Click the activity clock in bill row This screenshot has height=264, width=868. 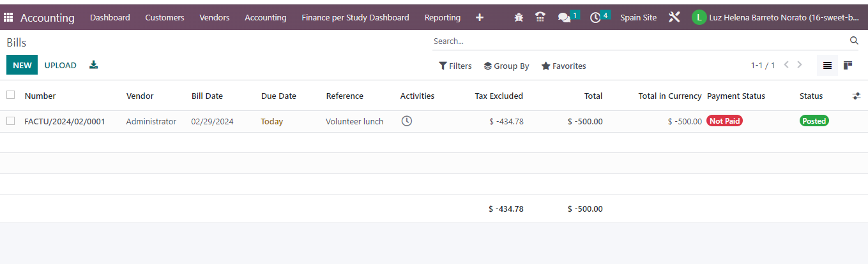point(406,121)
